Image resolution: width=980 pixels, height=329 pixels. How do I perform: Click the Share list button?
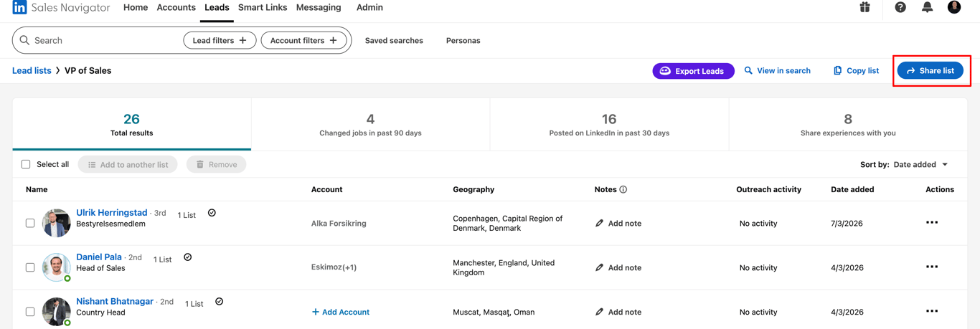[x=930, y=71]
